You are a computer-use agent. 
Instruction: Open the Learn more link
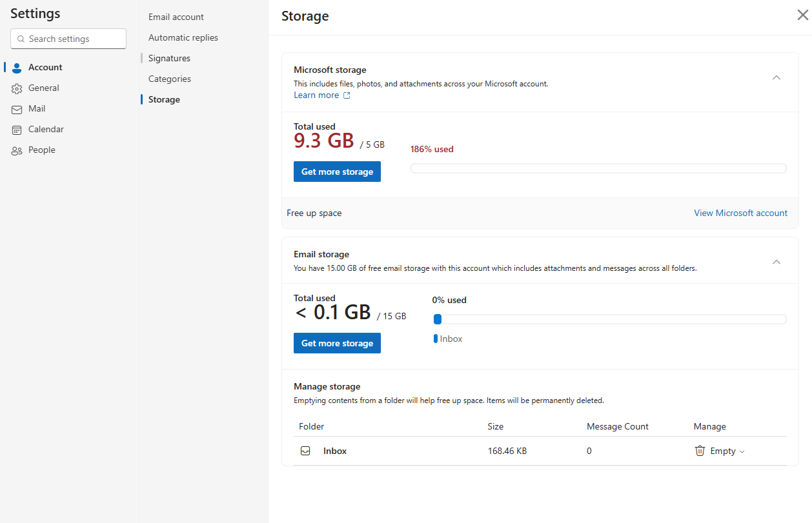[x=316, y=95]
